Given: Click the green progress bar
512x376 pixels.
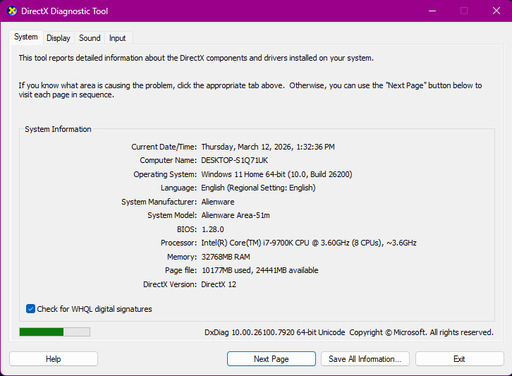Looking at the screenshot, I should click(55, 332).
